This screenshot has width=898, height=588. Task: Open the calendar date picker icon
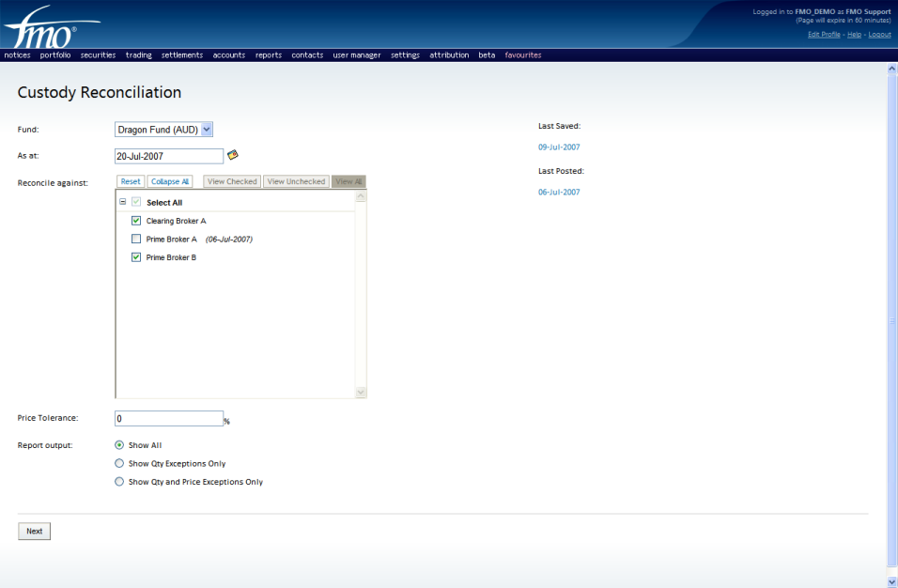pyautogui.click(x=233, y=155)
